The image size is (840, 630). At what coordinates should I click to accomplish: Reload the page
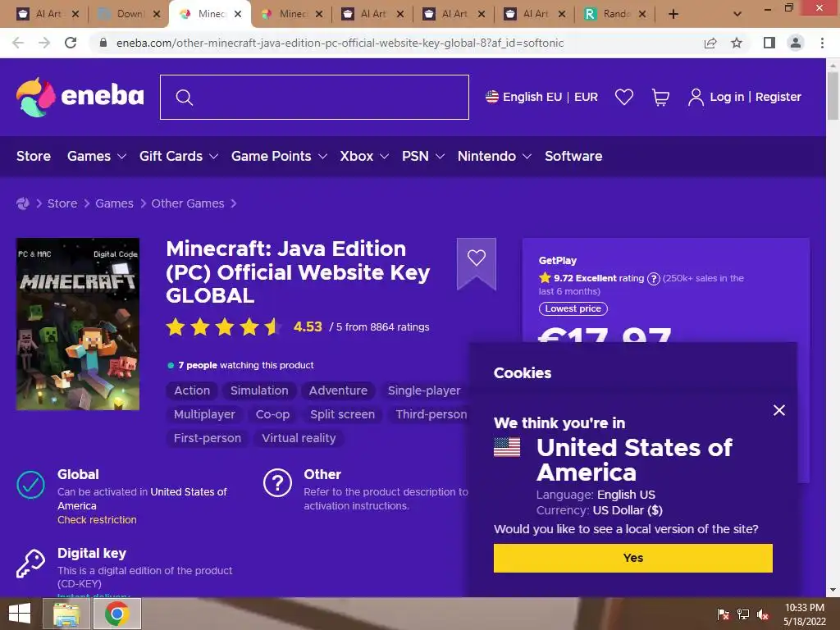coord(71,43)
